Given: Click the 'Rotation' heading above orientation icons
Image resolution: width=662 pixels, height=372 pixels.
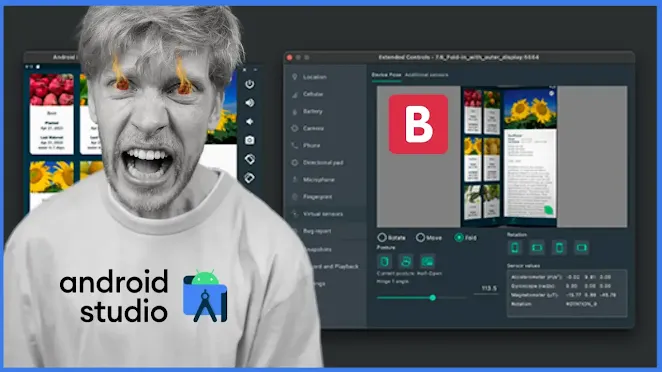Looking at the screenshot, I should (517, 234).
